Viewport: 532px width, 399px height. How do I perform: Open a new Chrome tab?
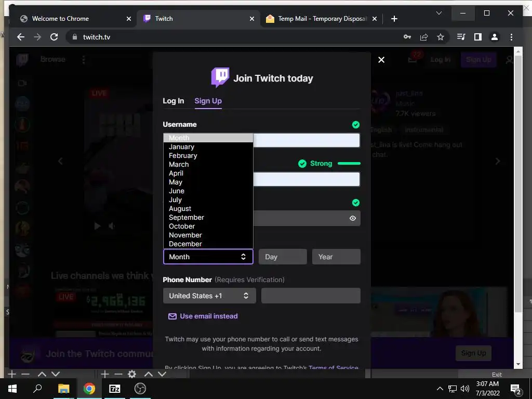click(x=394, y=19)
